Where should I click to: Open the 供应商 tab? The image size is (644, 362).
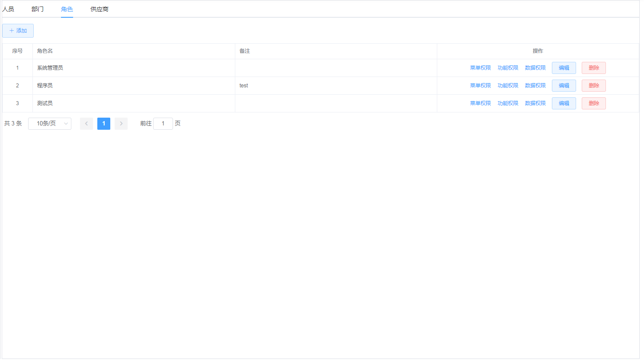click(x=99, y=9)
